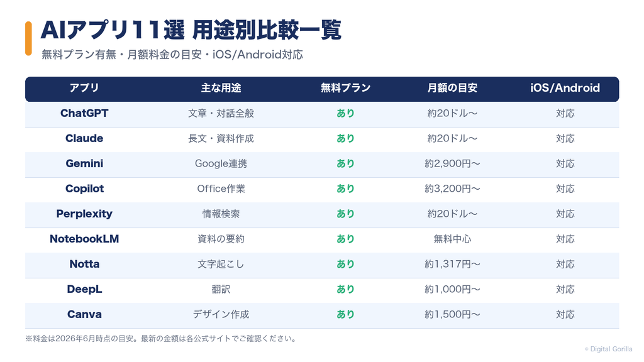644x362 pixels.
Task: Click the 'iOS/Android' column header
Action: (565, 88)
